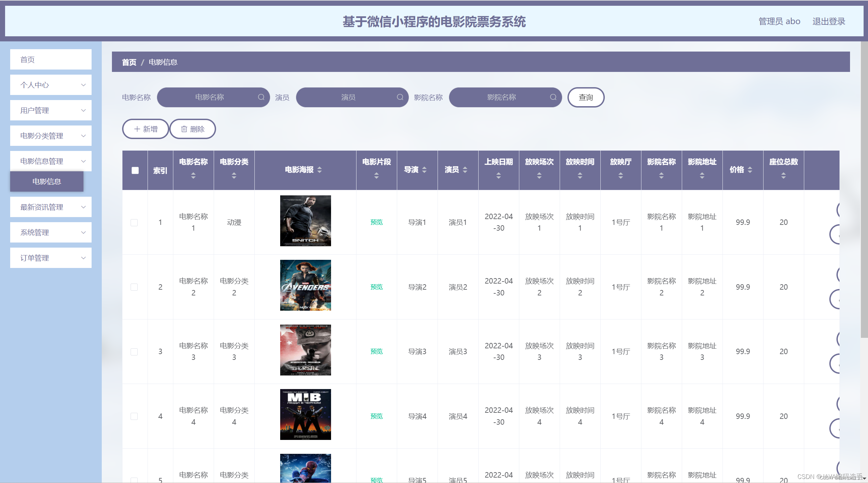Expand the 系统管理 sidebar menu

pos(51,232)
